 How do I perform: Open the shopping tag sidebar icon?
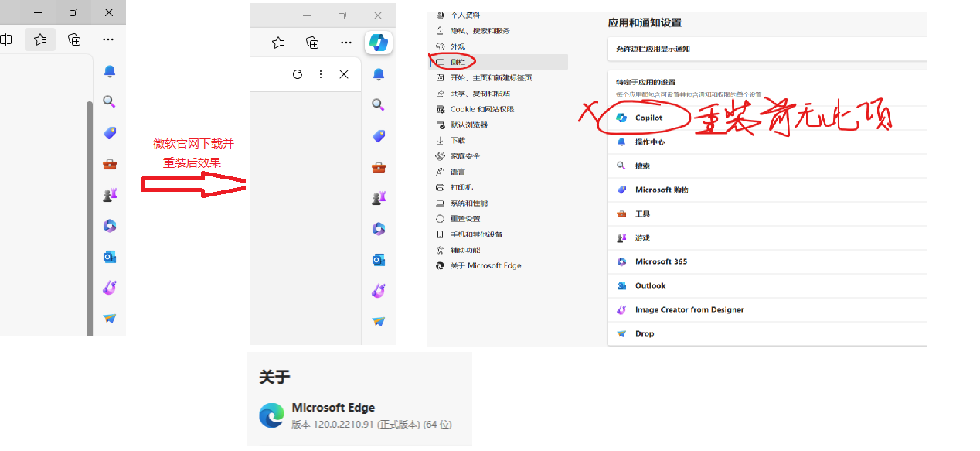tap(378, 136)
